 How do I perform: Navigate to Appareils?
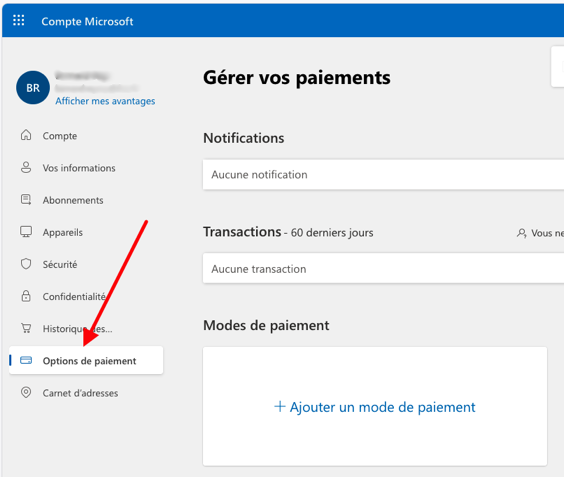point(63,232)
